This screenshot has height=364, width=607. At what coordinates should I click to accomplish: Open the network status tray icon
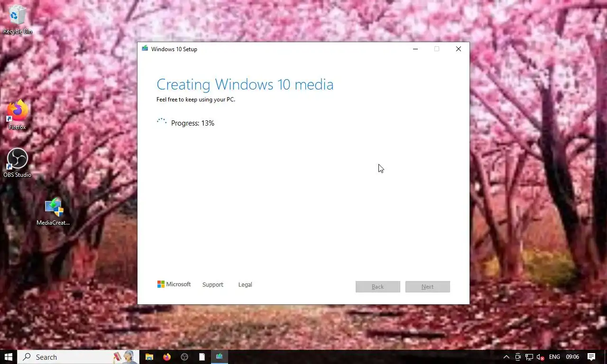tap(529, 357)
